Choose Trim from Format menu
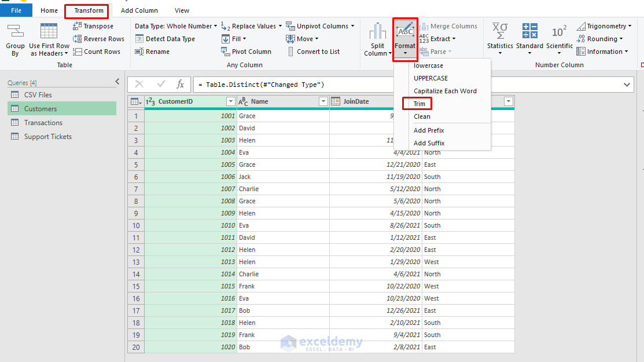644x362 pixels. [x=419, y=104]
